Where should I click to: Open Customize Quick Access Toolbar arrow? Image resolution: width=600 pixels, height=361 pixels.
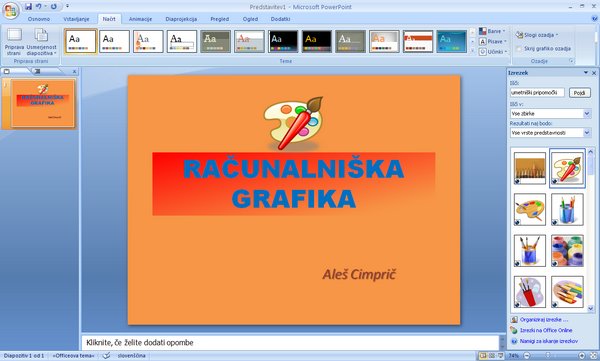[x=67, y=6]
